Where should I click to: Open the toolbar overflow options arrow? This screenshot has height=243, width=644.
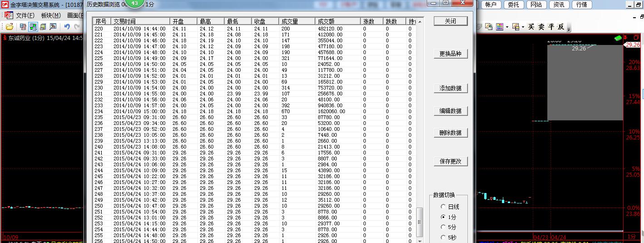click(569, 29)
